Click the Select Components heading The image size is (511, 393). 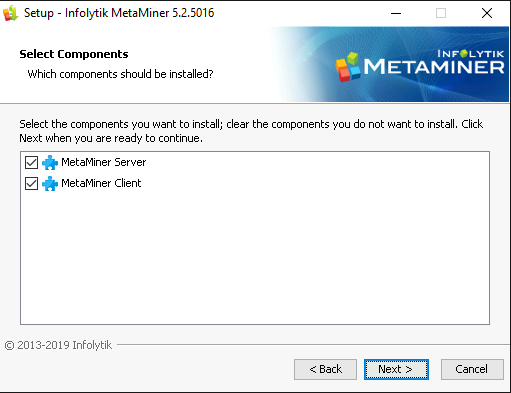pos(74,54)
